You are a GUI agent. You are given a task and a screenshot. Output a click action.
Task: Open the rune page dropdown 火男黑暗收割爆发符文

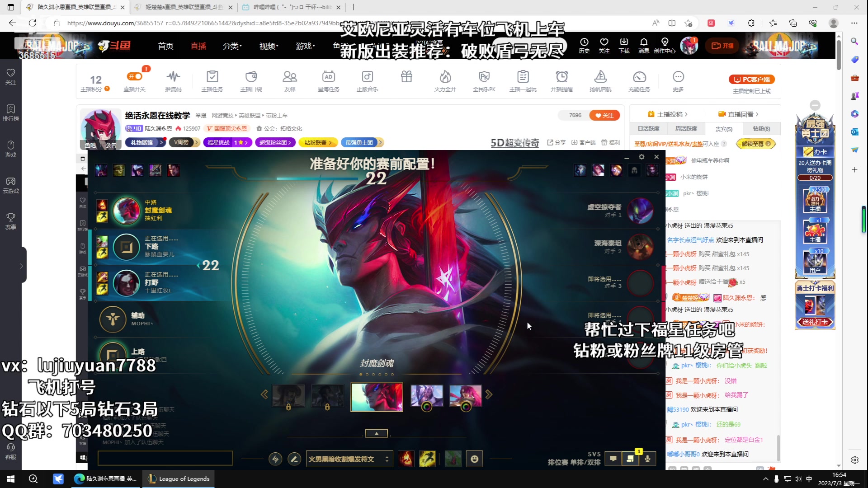(x=349, y=459)
